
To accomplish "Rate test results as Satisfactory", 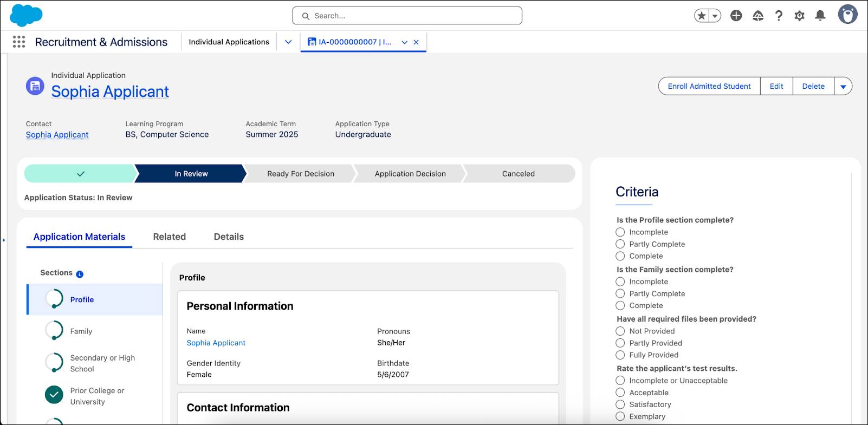I will [620, 404].
